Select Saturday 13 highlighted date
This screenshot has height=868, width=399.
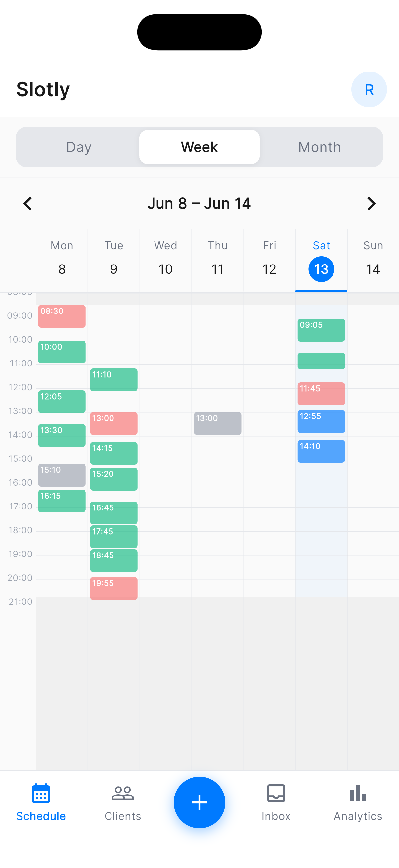(x=321, y=269)
